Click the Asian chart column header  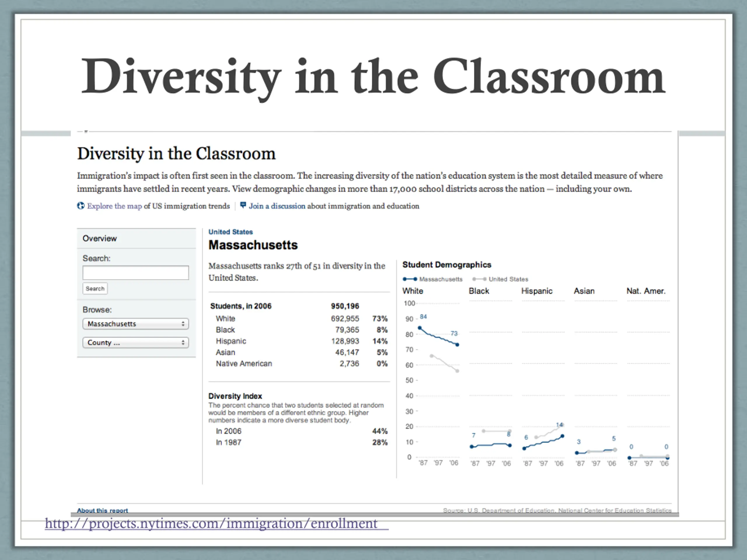pyautogui.click(x=584, y=291)
